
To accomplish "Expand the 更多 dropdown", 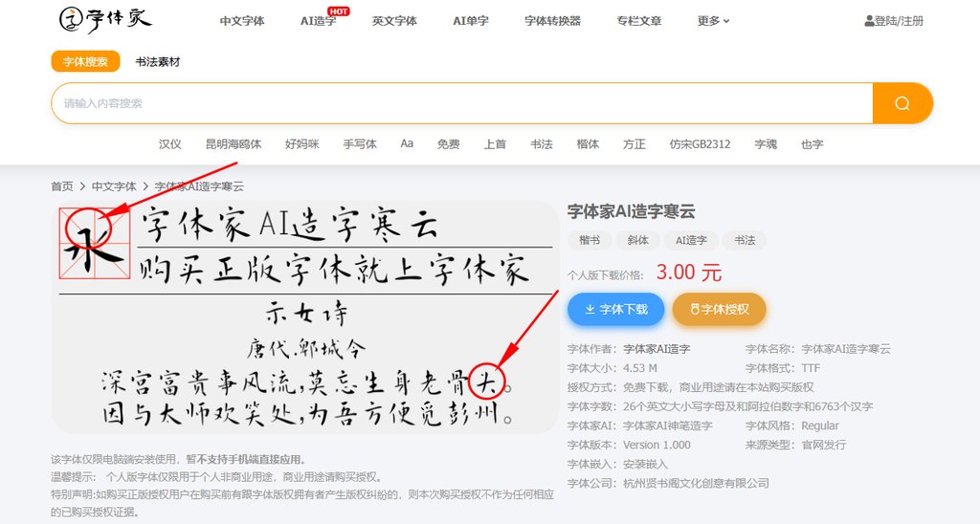I will click(713, 21).
